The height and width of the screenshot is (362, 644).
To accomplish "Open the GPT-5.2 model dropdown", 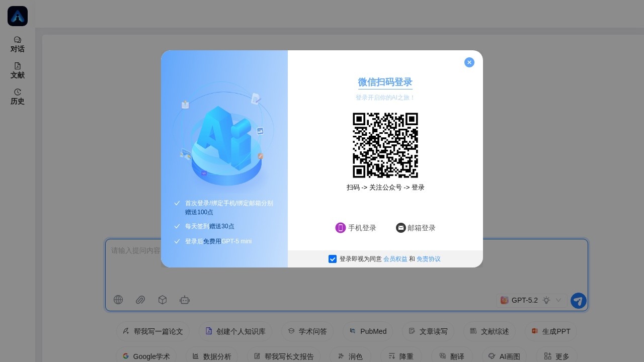I will point(525,300).
